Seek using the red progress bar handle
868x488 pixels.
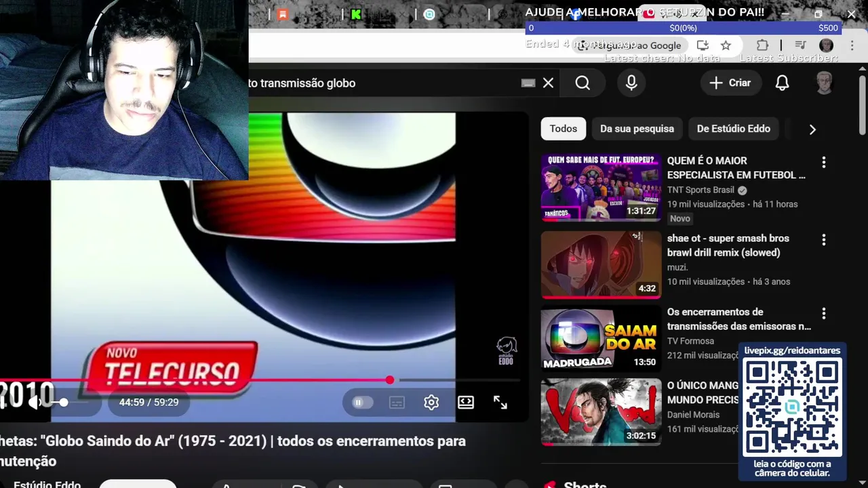tap(390, 380)
